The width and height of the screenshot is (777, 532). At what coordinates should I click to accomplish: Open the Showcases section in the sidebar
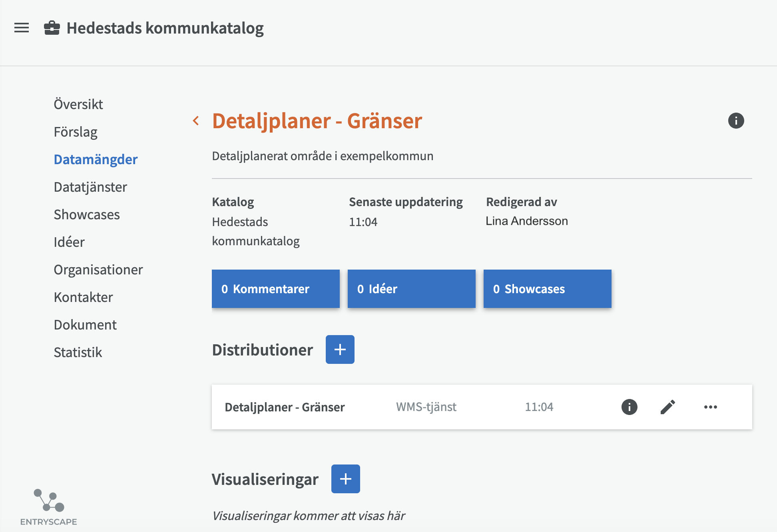[x=87, y=214]
